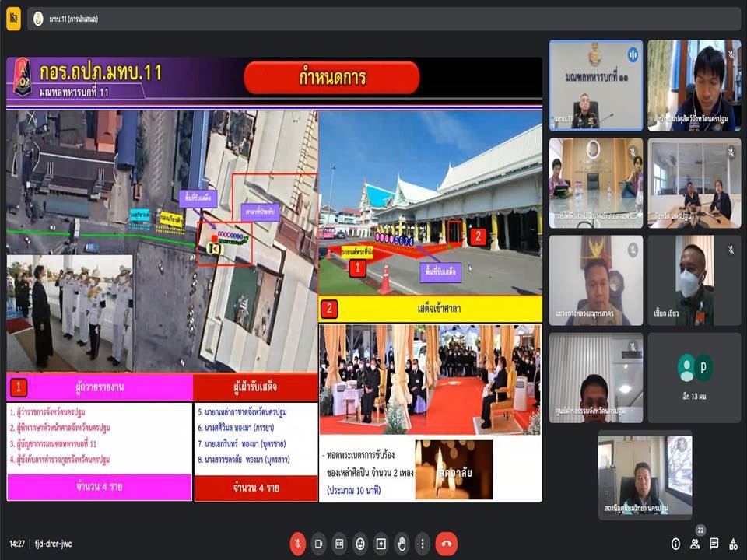Click the meeting code fjd-drcr-jwc
This screenshot has height=560, width=747.
tap(52, 544)
